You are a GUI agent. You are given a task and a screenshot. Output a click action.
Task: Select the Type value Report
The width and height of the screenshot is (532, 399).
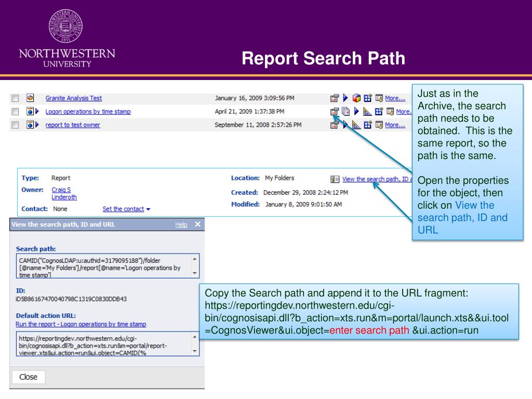pyautogui.click(x=61, y=178)
